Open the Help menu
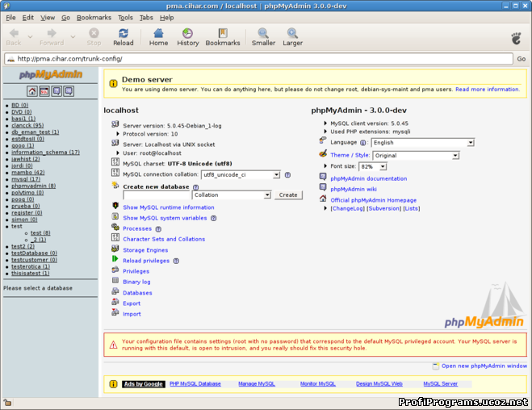This screenshot has height=410, width=532. tap(166, 18)
